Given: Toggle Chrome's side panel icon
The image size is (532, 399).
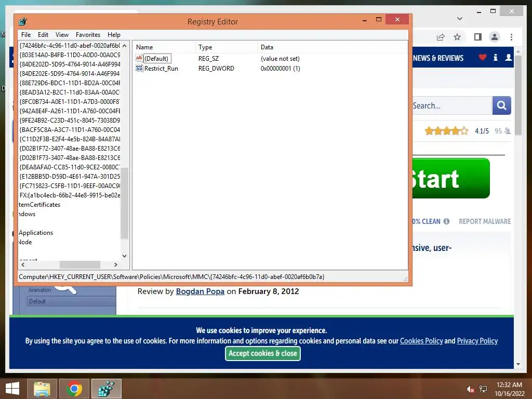Looking at the screenshot, I should click(x=478, y=37).
